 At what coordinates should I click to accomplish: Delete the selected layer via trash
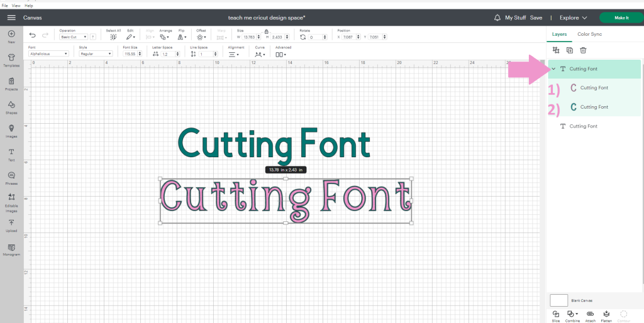click(x=583, y=50)
